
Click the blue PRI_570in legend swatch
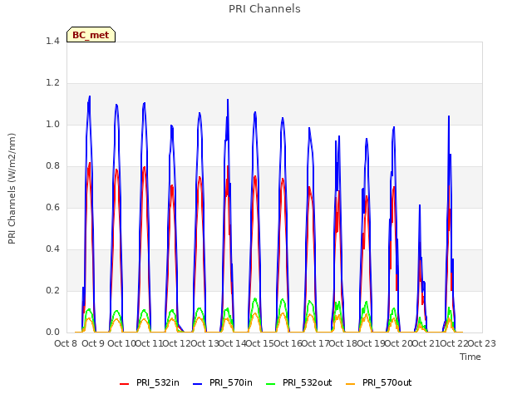pos(198,384)
